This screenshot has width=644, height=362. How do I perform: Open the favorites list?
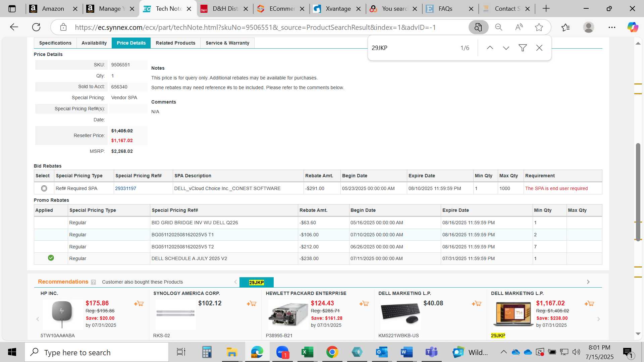(566, 27)
